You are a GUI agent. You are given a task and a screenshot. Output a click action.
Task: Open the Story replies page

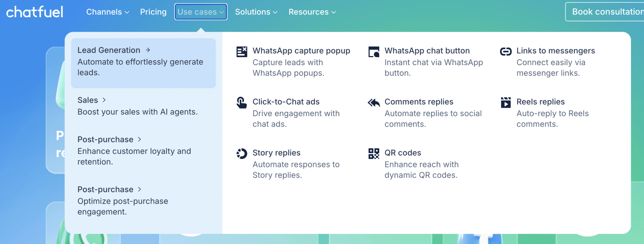(x=276, y=153)
